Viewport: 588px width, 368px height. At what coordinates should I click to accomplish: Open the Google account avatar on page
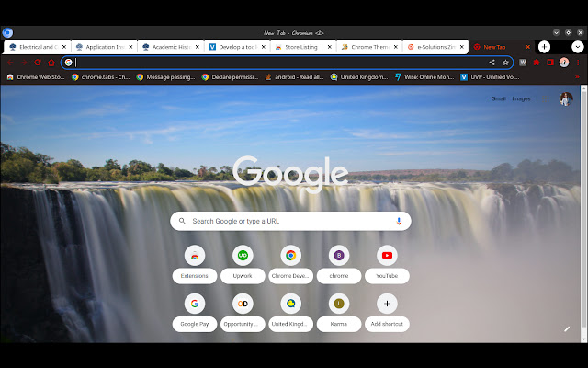566,98
